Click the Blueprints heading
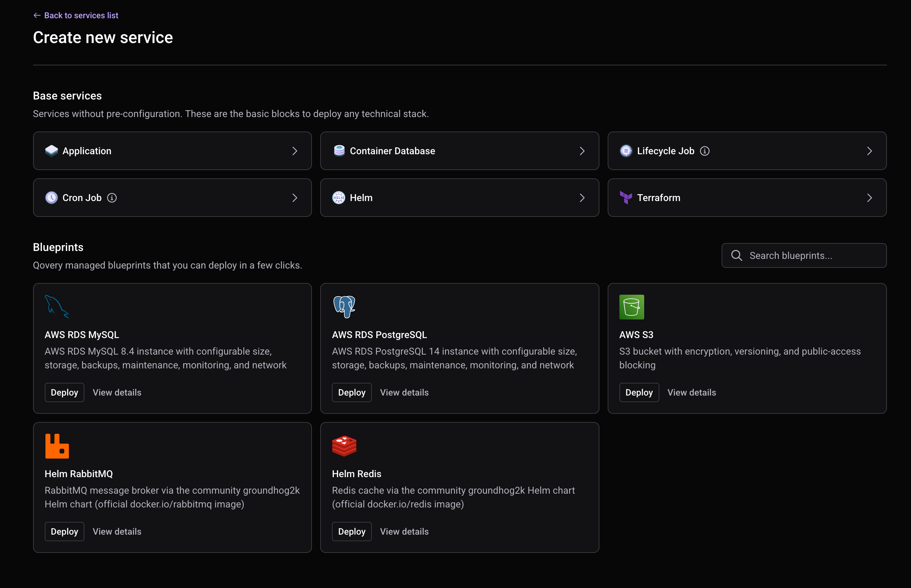 (58, 248)
